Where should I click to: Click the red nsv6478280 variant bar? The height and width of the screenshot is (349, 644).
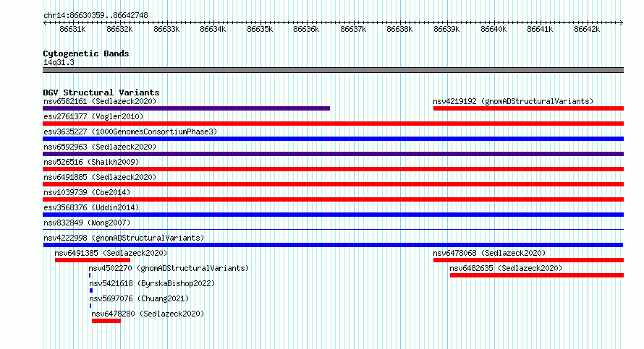[x=106, y=321]
